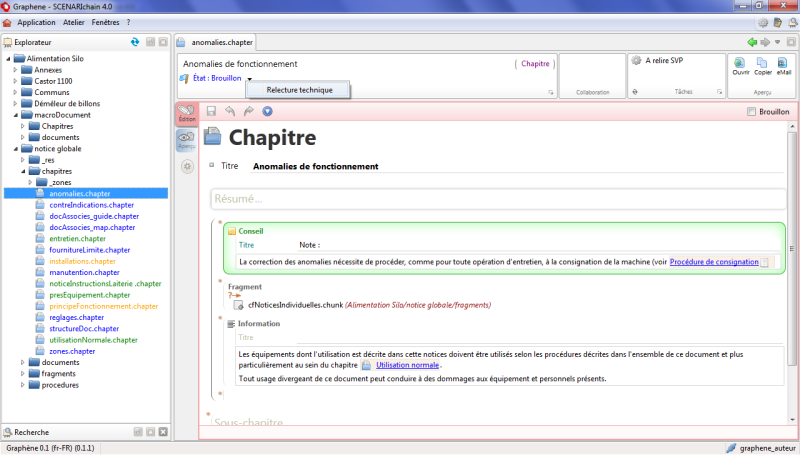The image size is (800, 455).
Task: Click the undo arrow in editor toolbar
Action: point(229,111)
